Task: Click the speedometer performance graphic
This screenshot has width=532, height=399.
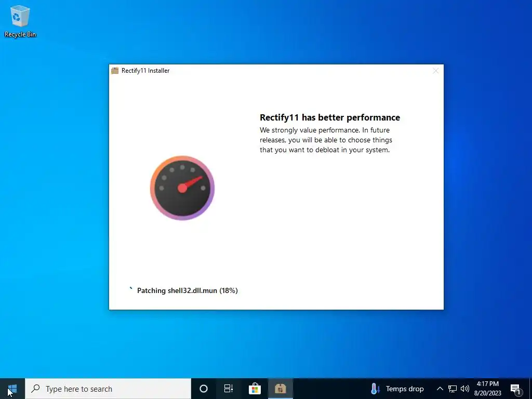Action: click(x=182, y=188)
